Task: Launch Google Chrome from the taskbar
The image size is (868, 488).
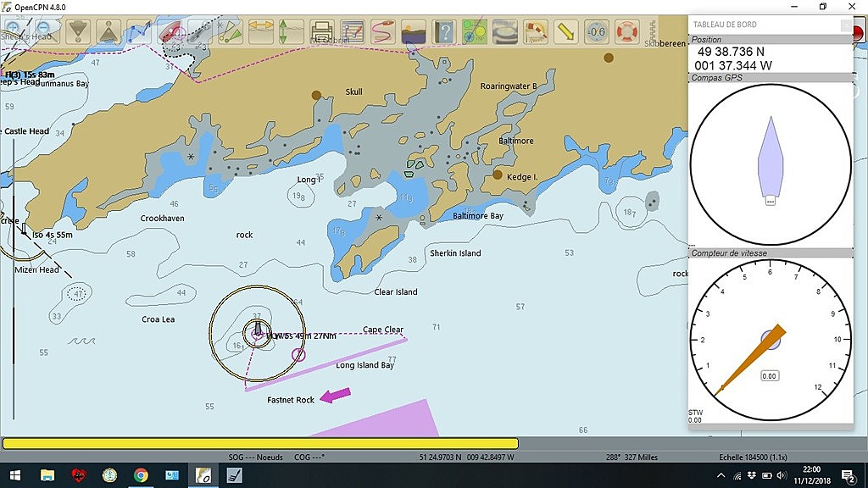Action: pos(141,475)
